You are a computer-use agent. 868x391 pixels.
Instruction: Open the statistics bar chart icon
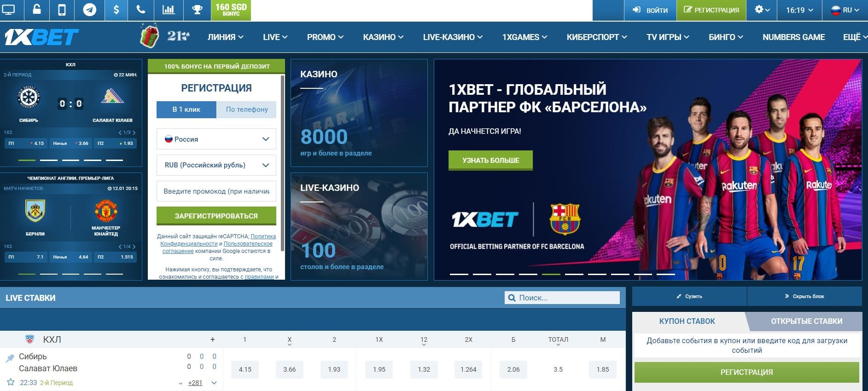coord(169,10)
